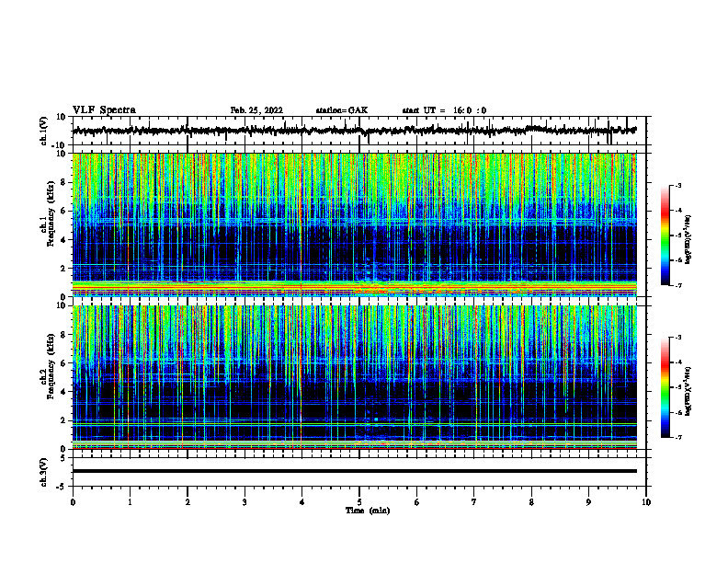Click the "ch.3(V)" axis label
Image resolution: width=728 pixels, height=563 pixels.
pos(45,472)
